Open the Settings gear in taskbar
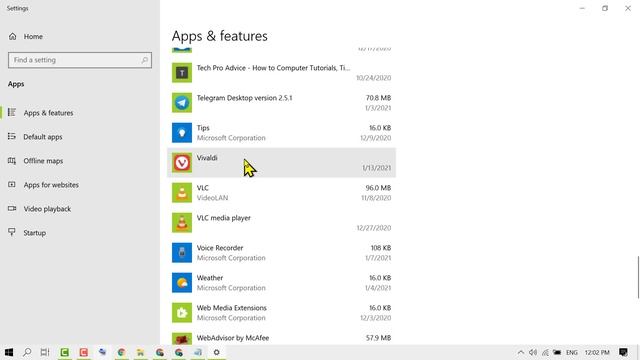640x360 pixels. 216,352
